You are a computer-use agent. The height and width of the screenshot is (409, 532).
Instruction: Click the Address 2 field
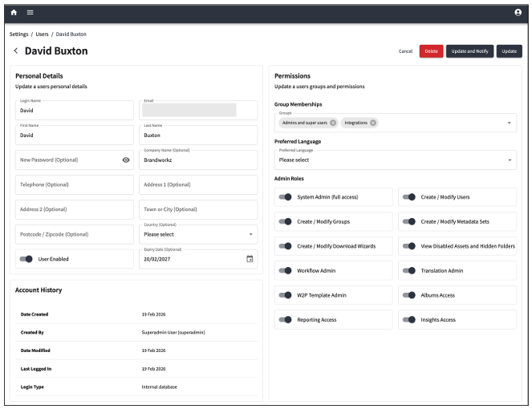click(x=75, y=209)
